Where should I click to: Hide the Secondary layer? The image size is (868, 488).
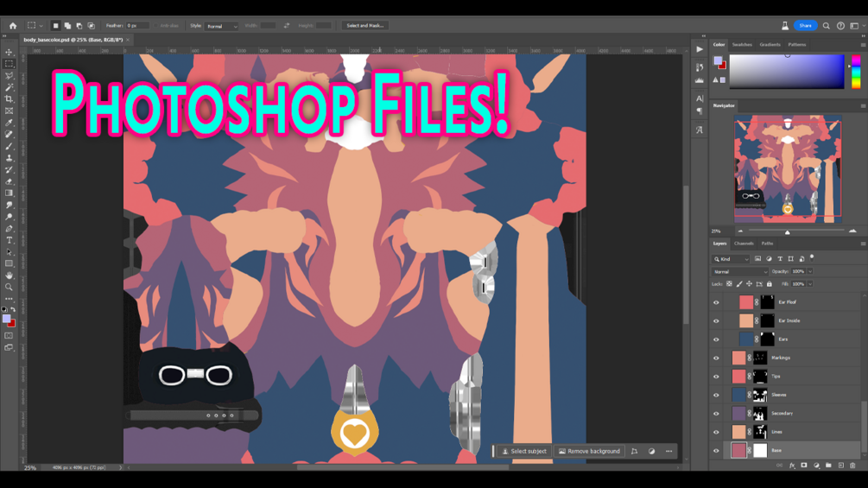(x=716, y=414)
